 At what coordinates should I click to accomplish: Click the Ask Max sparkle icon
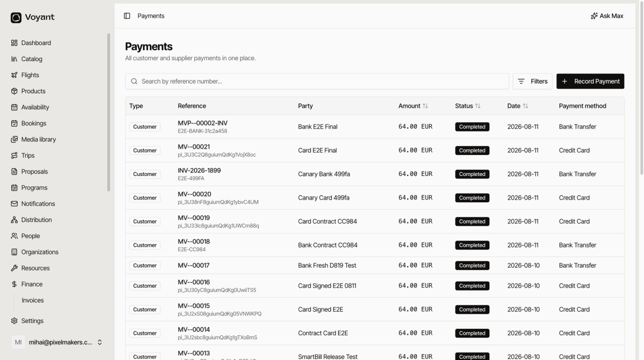coord(594,16)
